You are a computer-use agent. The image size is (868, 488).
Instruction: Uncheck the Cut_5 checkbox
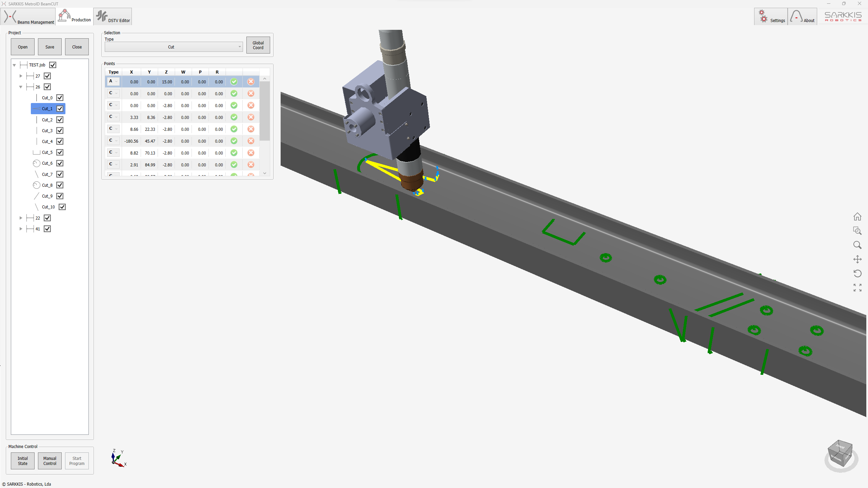60,152
